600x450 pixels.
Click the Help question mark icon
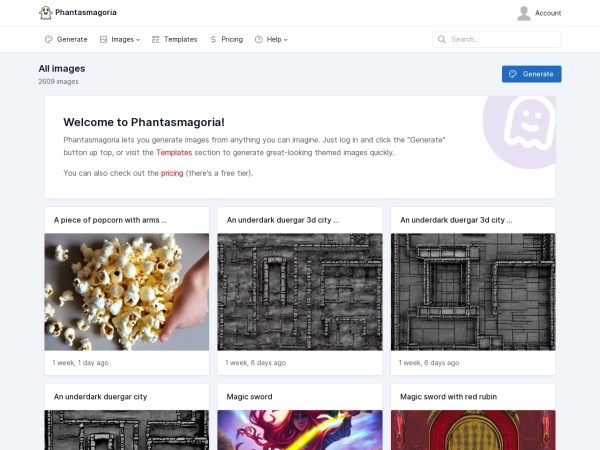pos(258,39)
